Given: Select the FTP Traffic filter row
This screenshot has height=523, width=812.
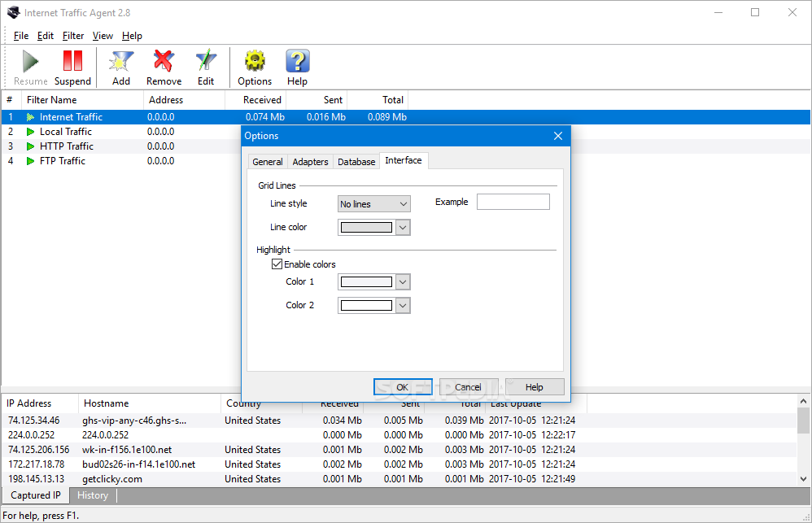Looking at the screenshot, I should coord(406,161).
